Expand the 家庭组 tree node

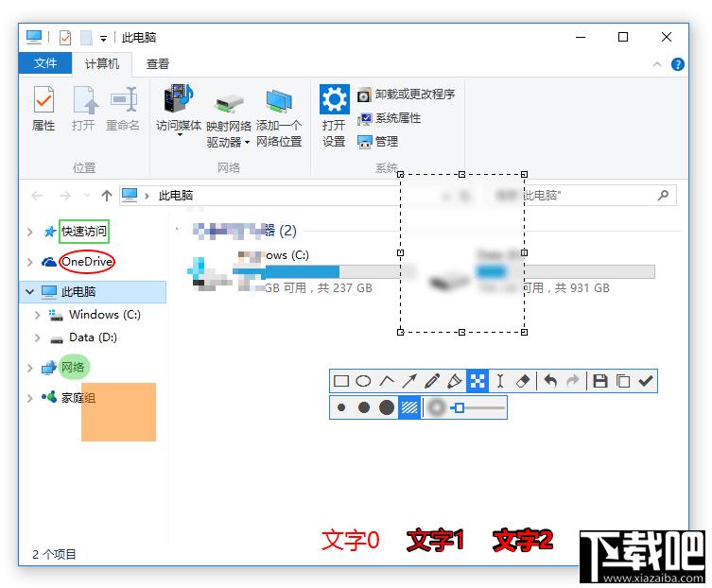coord(30,398)
